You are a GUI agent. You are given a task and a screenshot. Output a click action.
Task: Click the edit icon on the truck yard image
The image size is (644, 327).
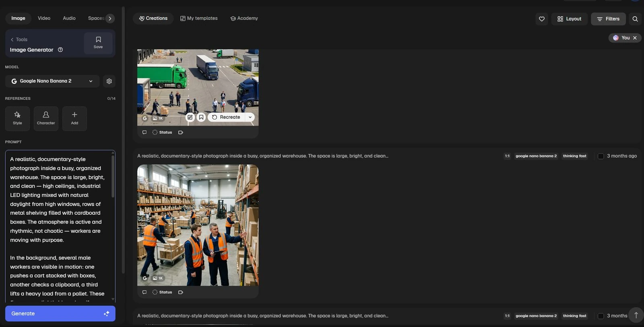click(x=190, y=117)
